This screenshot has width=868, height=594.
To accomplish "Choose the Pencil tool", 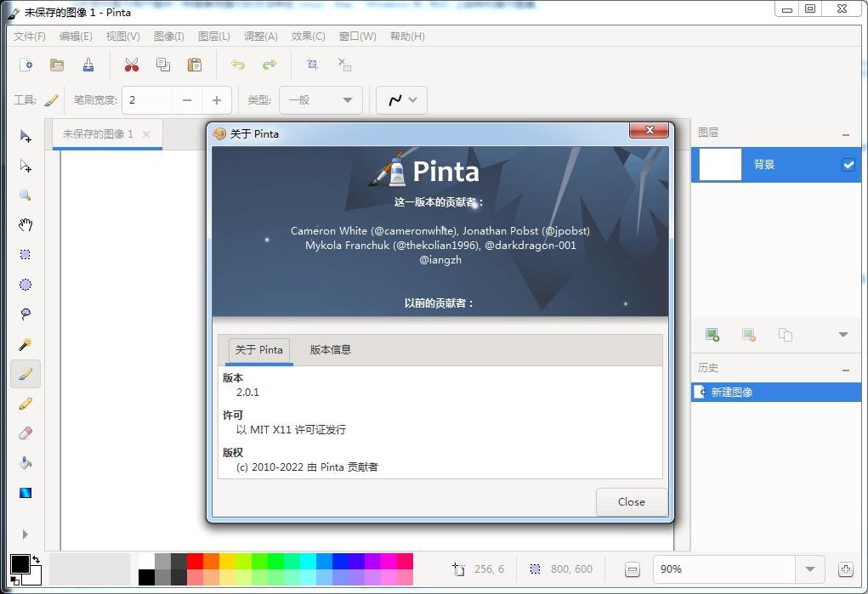I will coord(26,403).
